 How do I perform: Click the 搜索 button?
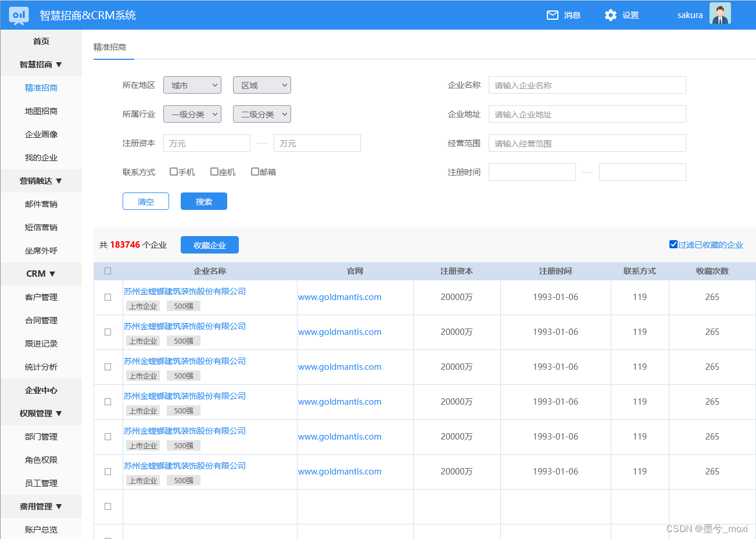(204, 201)
